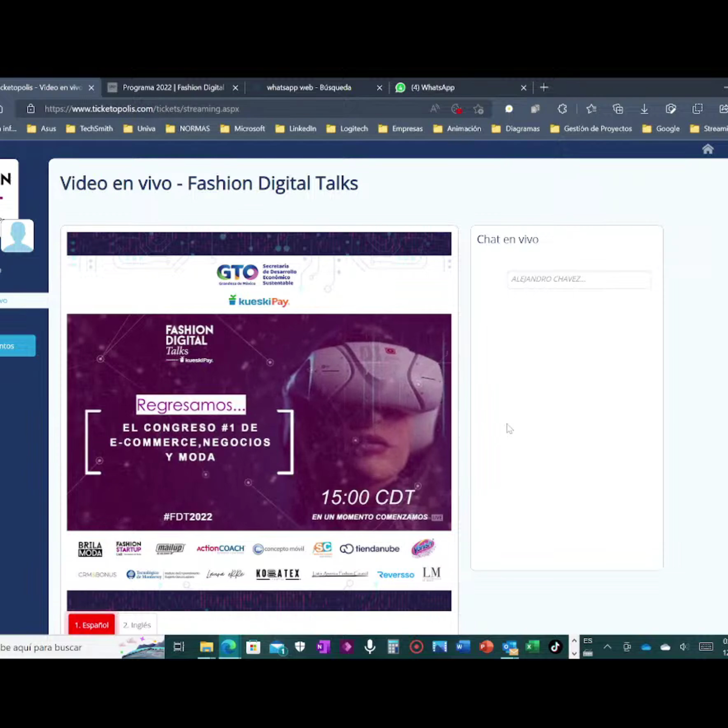The width and height of the screenshot is (728, 728).
Task: Open the Downloads arrow icon
Action: (644, 109)
